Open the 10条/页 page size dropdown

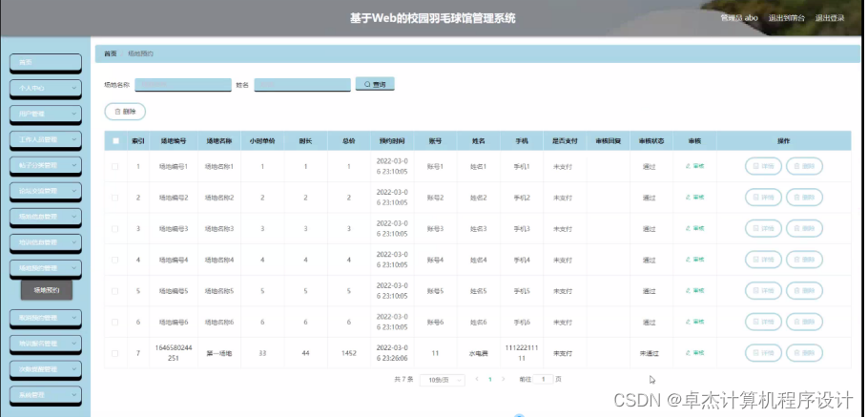point(443,380)
